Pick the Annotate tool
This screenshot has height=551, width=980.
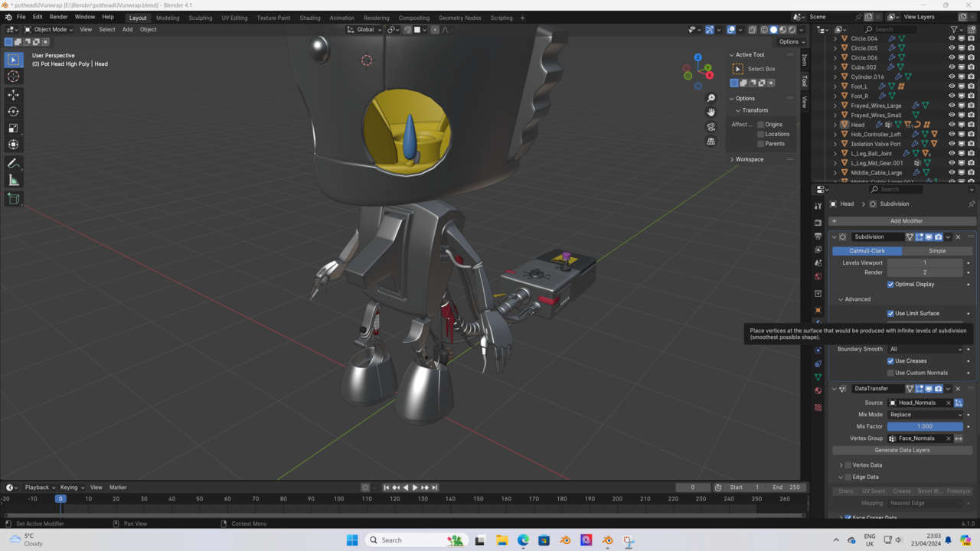point(14,164)
